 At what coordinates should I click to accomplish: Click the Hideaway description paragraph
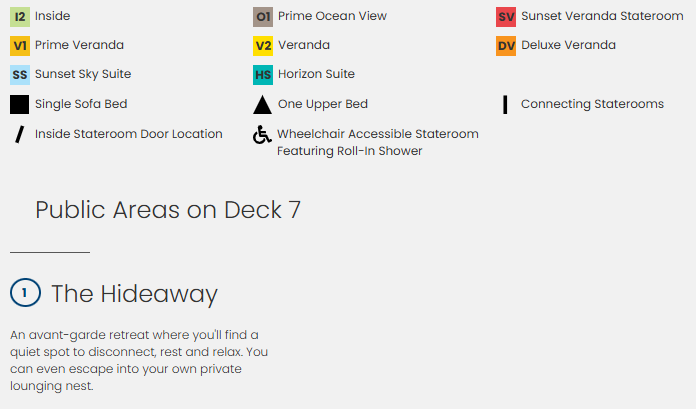tap(139, 360)
